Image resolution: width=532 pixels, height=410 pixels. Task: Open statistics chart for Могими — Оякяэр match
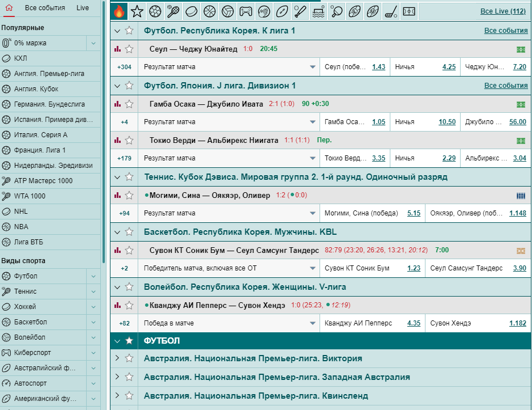click(118, 195)
